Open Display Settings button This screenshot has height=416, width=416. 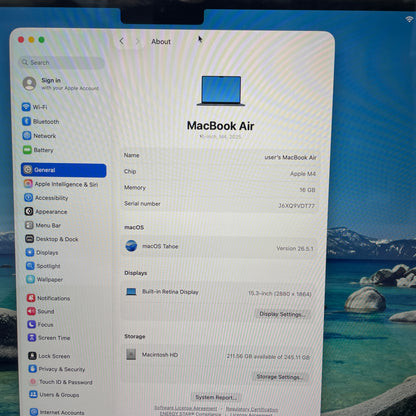(x=282, y=314)
